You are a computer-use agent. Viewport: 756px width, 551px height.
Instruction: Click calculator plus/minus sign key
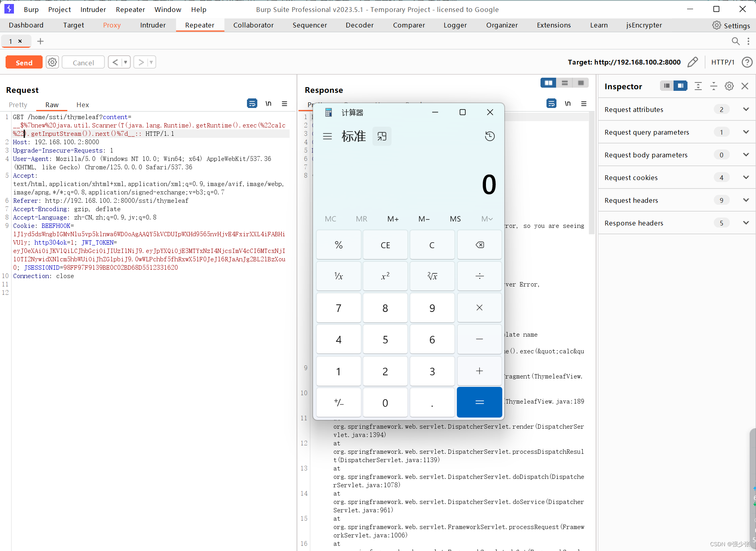click(339, 402)
